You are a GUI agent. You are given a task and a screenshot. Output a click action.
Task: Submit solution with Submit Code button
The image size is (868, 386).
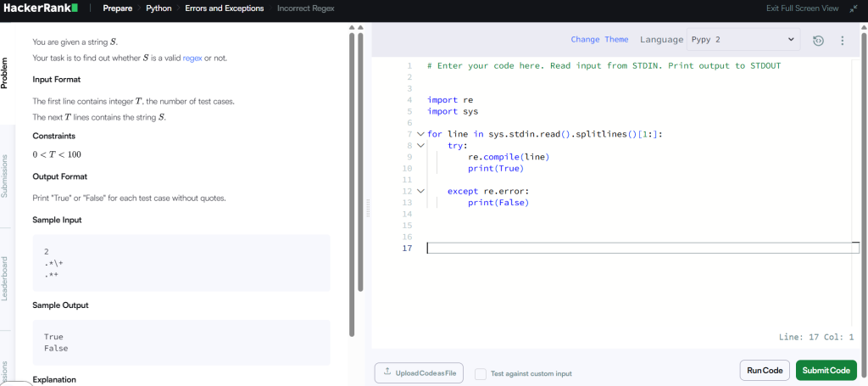tap(826, 371)
